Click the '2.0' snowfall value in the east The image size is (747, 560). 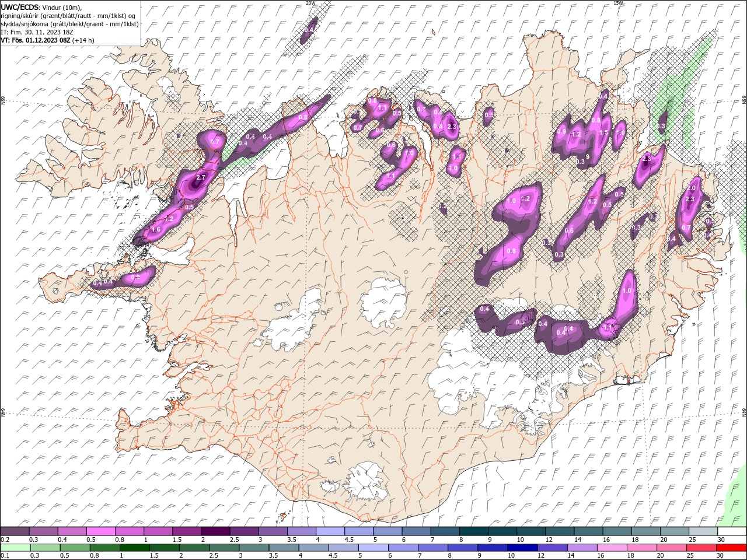(x=692, y=188)
